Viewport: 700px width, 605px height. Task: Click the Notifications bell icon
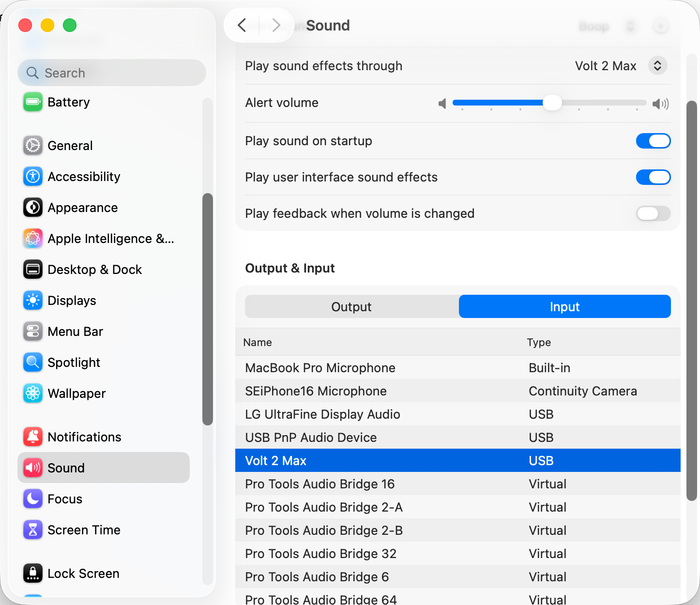(33, 437)
